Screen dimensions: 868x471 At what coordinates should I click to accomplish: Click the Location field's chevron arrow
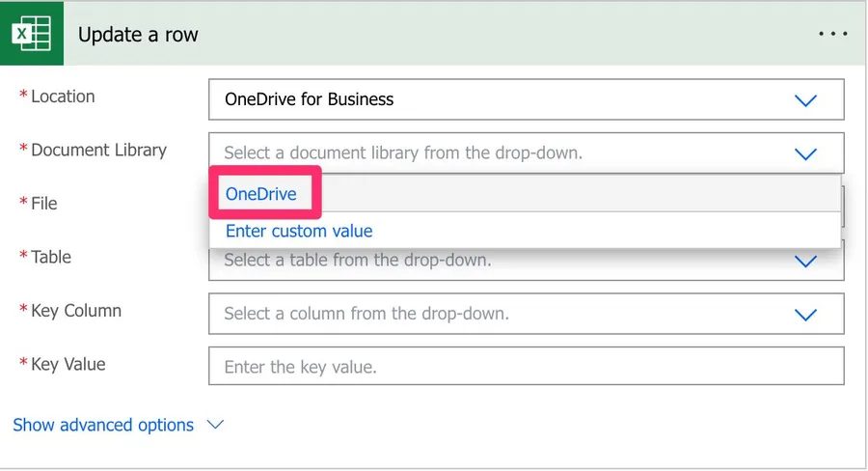pos(804,100)
